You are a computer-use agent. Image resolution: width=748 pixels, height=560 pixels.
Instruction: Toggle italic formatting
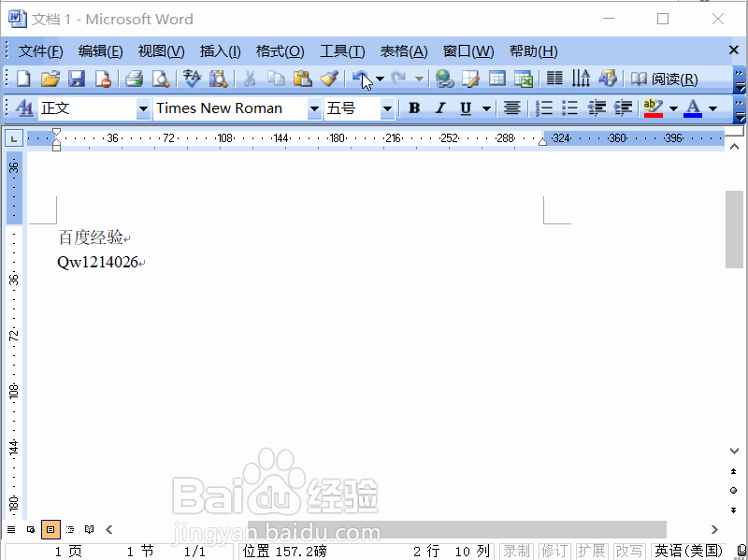click(439, 108)
